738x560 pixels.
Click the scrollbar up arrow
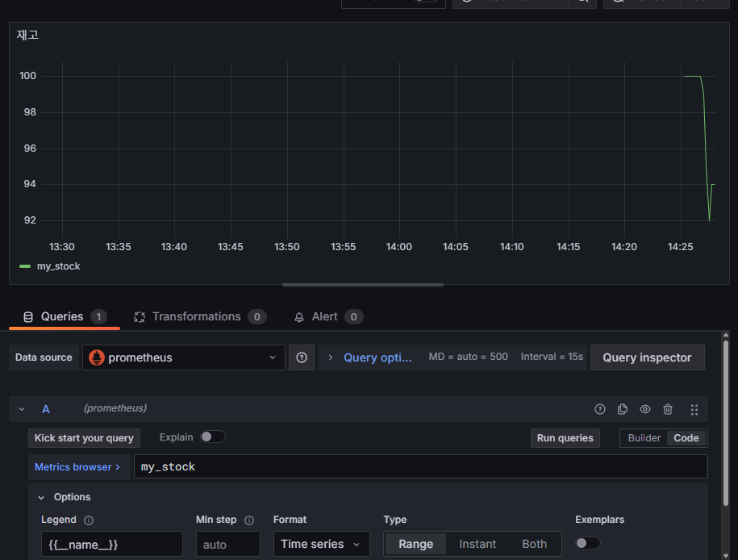pos(726,335)
